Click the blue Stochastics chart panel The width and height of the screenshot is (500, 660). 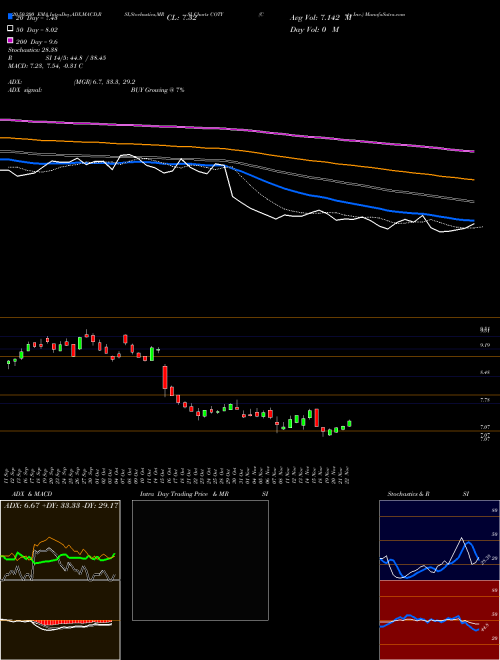[x=439, y=540]
